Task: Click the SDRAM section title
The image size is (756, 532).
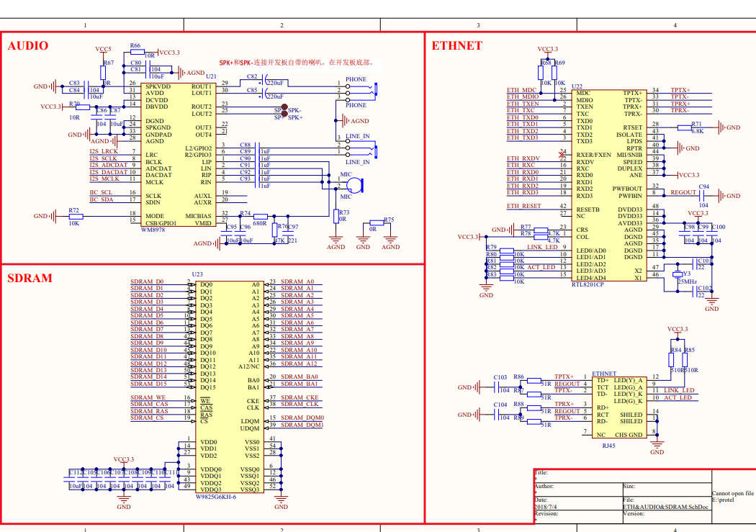Action: pos(30,278)
